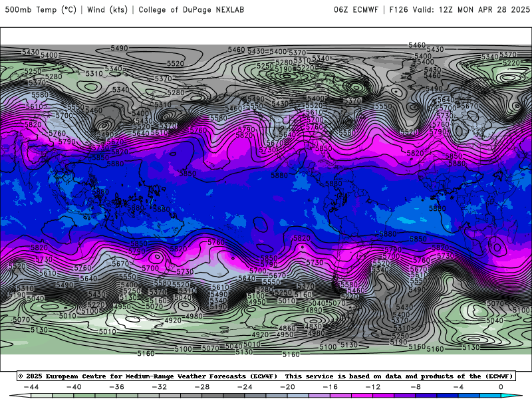Image resolution: width=532 pixels, height=399 pixels.
Task: Click the -16 colorbar label
Action: (330, 387)
